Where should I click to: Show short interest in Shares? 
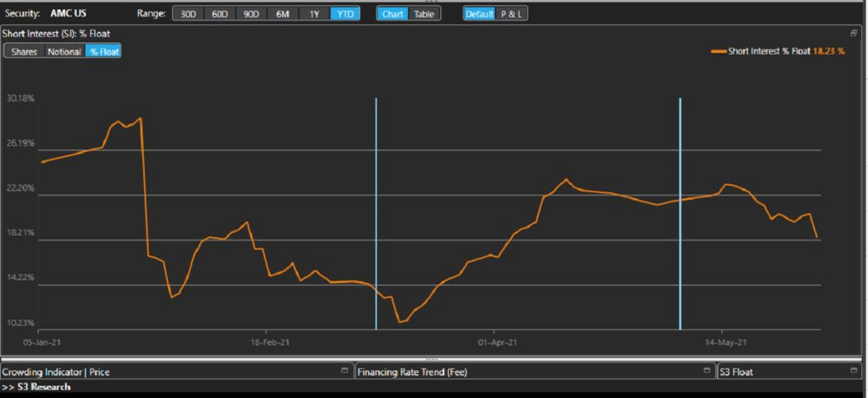tap(24, 51)
